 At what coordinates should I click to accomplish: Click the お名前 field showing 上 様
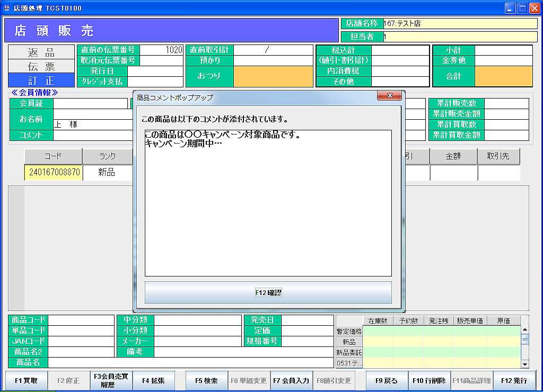93,124
